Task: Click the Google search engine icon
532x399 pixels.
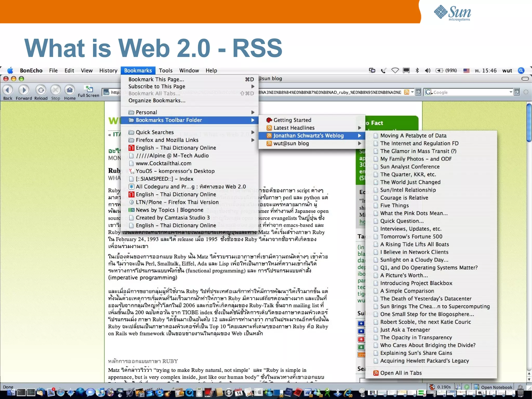Action: (428, 92)
